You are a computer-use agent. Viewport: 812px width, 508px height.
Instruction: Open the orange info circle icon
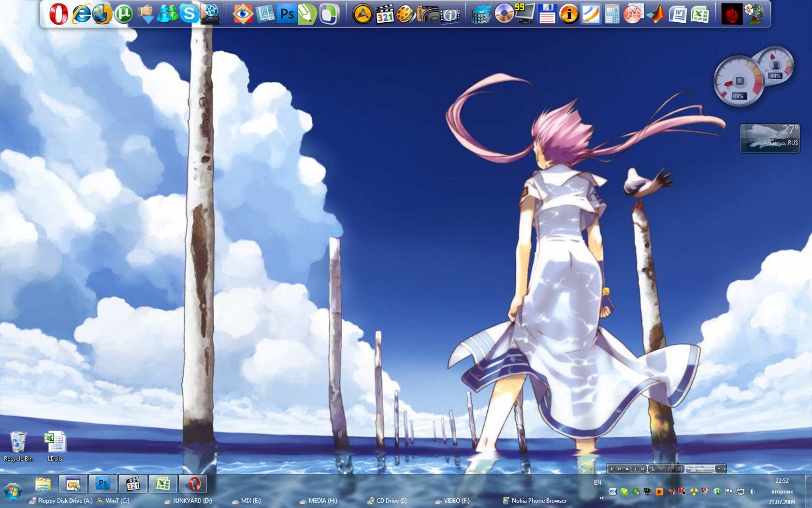coord(569,14)
